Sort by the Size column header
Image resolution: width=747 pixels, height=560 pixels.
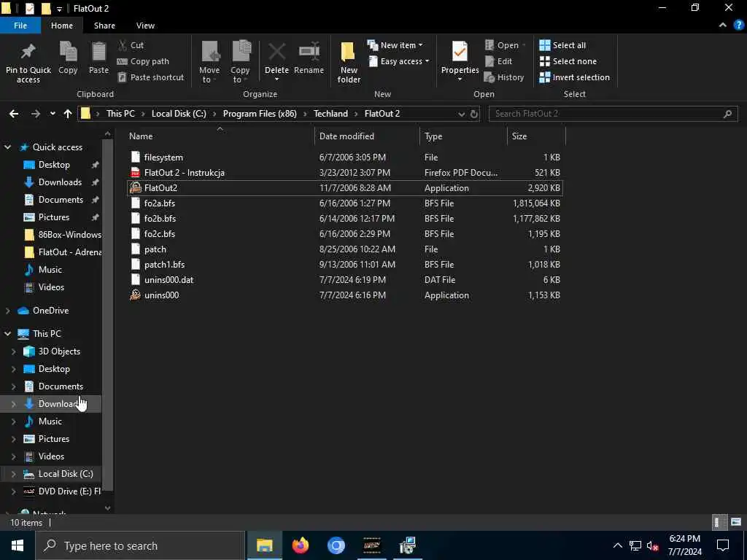click(x=536, y=136)
